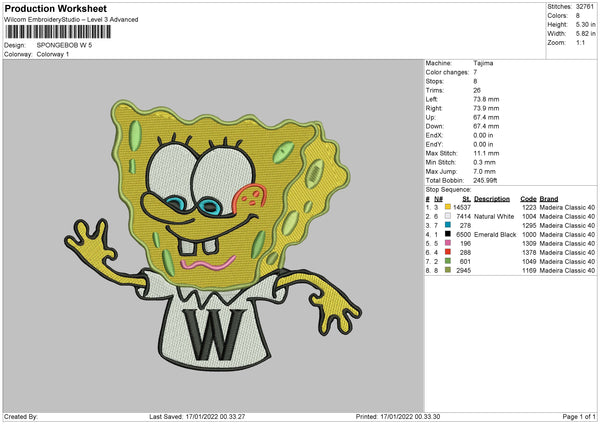Click the Machine value 'Tajima'
600x424 pixels.
click(x=483, y=63)
